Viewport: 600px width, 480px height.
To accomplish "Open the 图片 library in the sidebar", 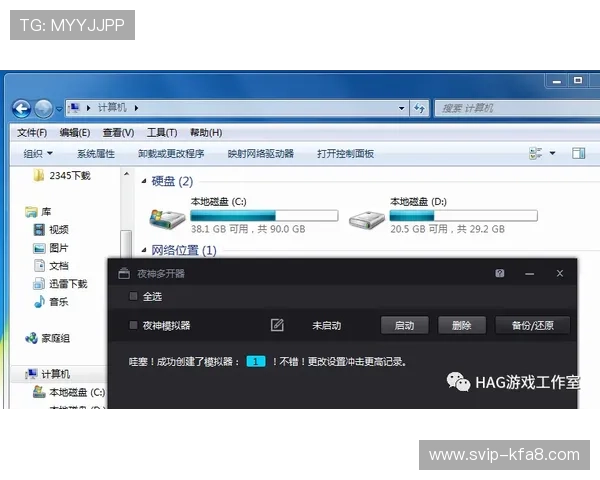I will (51, 248).
